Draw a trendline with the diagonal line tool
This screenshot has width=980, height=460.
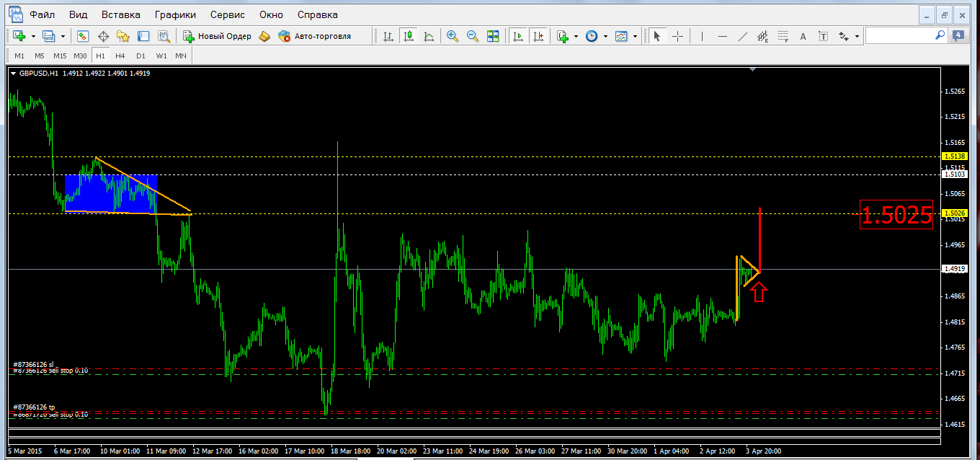click(x=743, y=36)
